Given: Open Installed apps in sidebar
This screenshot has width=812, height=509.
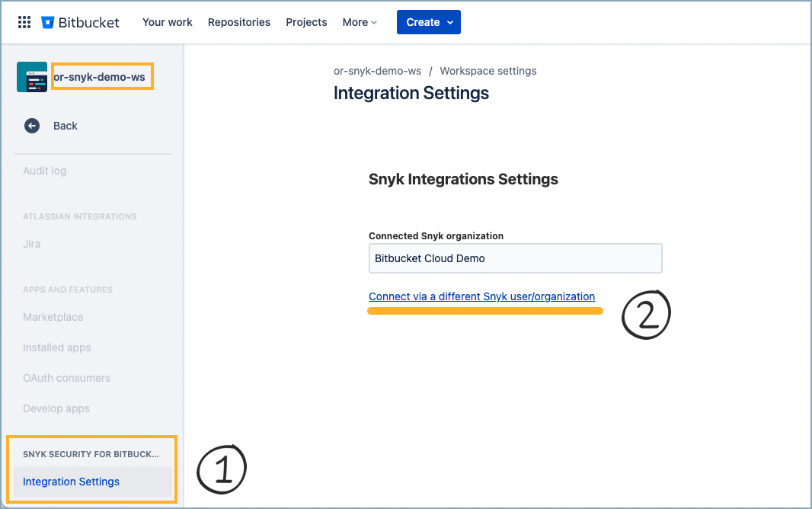Looking at the screenshot, I should tap(57, 347).
